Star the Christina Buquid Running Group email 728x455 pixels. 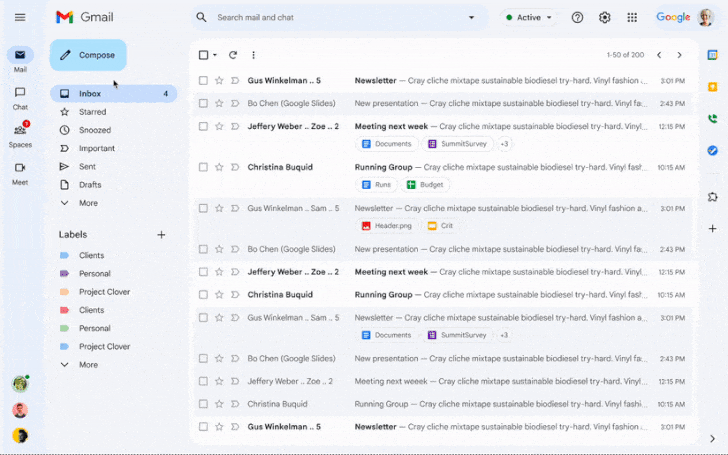[x=219, y=167]
